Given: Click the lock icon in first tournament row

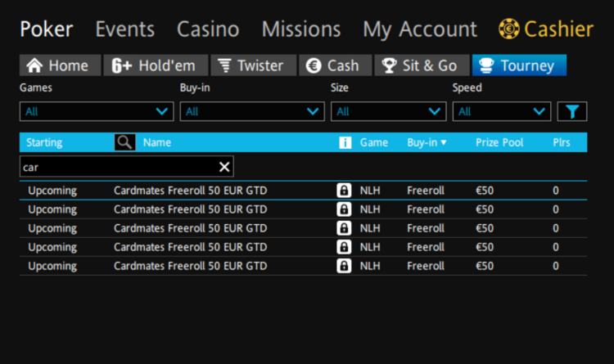Looking at the screenshot, I should pos(345,191).
